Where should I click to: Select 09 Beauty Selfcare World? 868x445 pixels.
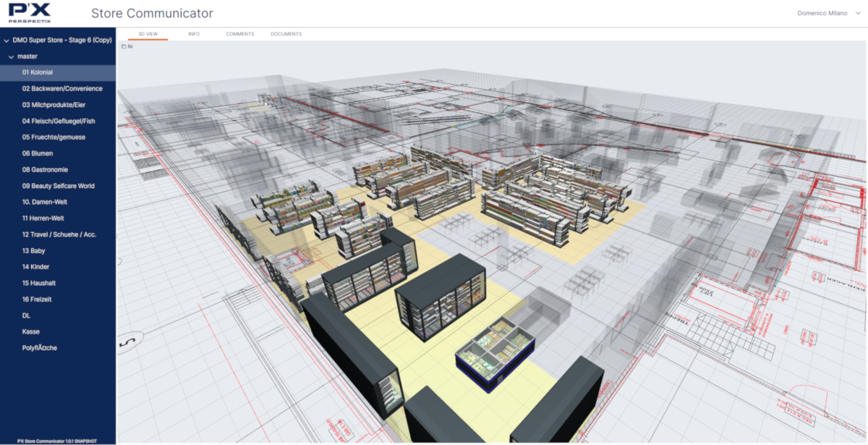pyautogui.click(x=58, y=186)
